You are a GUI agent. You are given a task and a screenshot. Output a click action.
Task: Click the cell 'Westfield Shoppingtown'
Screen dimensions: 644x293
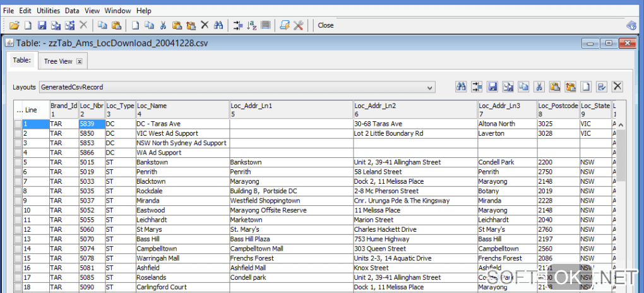coord(292,201)
